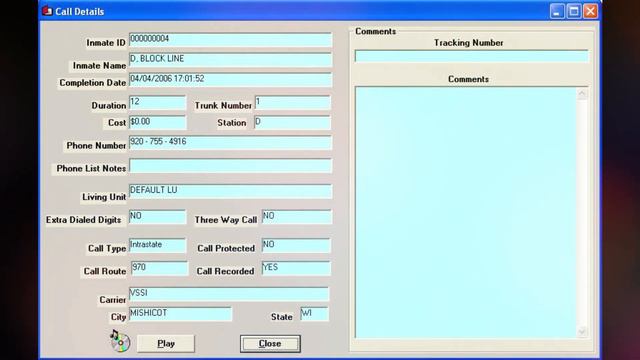Close the Call Details dialog with Close button
The height and width of the screenshot is (360, 640).
pyautogui.click(x=270, y=344)
